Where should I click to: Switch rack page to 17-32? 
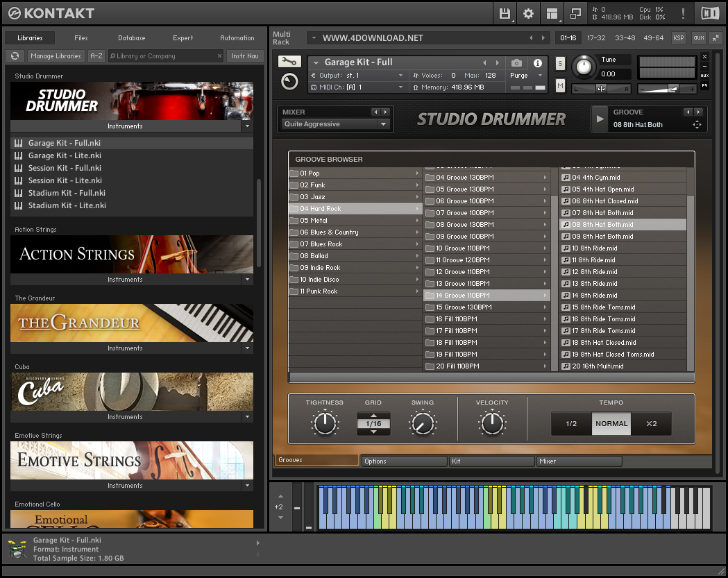point(596,37)
